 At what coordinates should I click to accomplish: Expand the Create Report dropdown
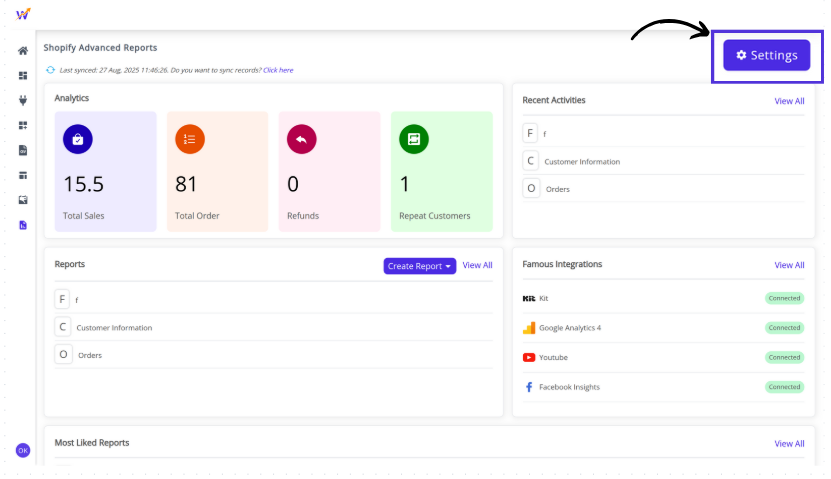[x=419, y=266]
